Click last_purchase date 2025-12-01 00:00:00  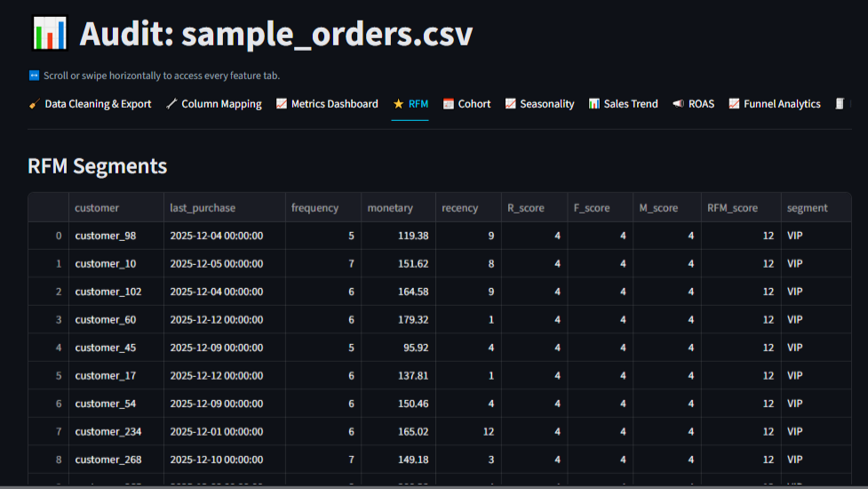pos(225,431)
